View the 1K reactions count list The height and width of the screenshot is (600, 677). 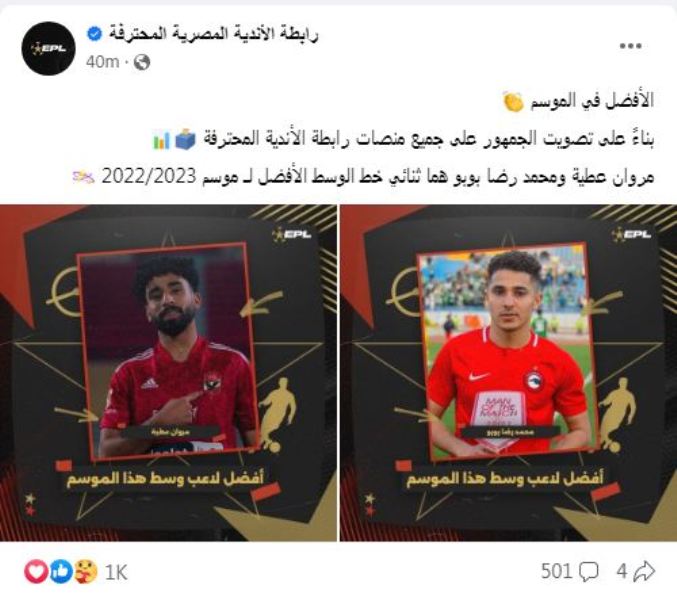click(x=116, y=572)
